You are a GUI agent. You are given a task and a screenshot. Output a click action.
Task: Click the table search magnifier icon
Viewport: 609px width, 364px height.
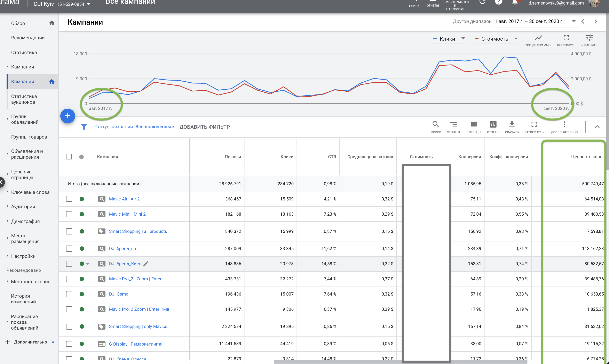[x=436, y=124]
